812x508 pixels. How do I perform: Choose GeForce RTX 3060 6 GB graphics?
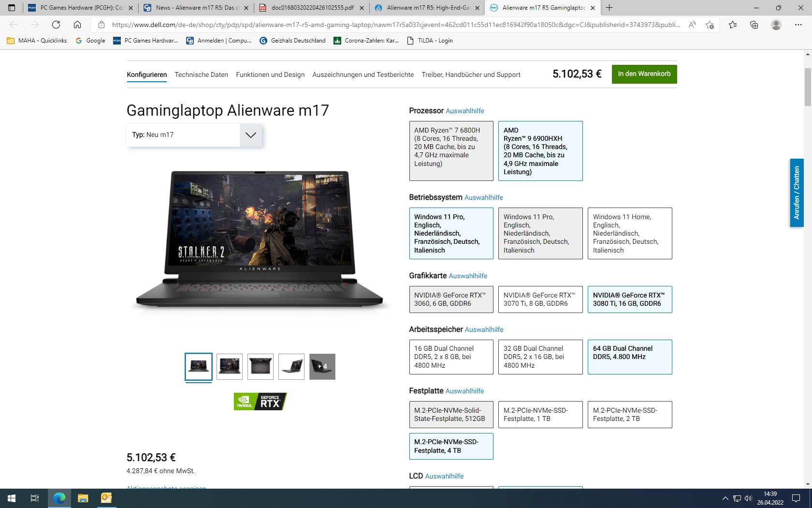(x=451, y=299)
